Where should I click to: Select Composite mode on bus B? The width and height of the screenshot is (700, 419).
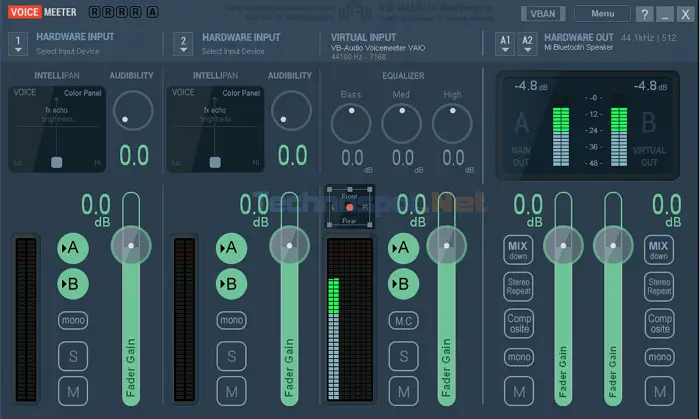(659, 324)
